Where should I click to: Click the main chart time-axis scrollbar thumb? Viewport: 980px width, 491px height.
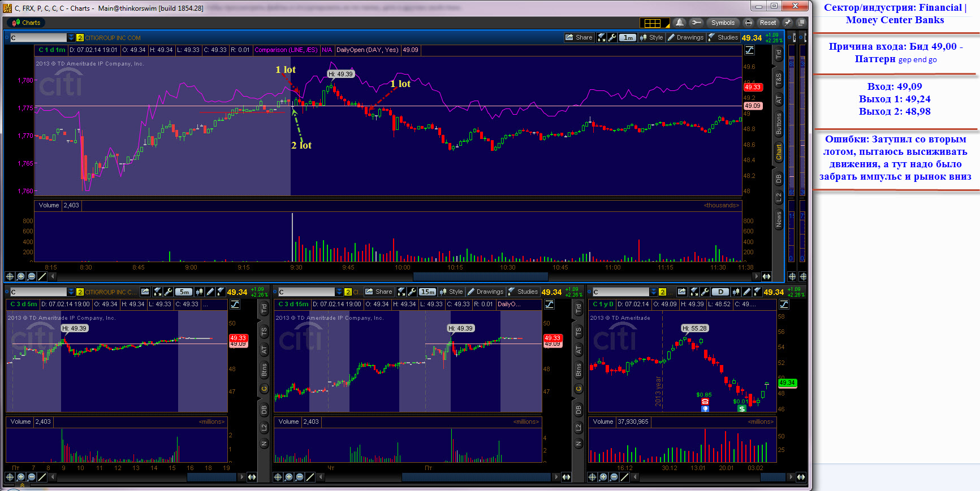(480, 276)
